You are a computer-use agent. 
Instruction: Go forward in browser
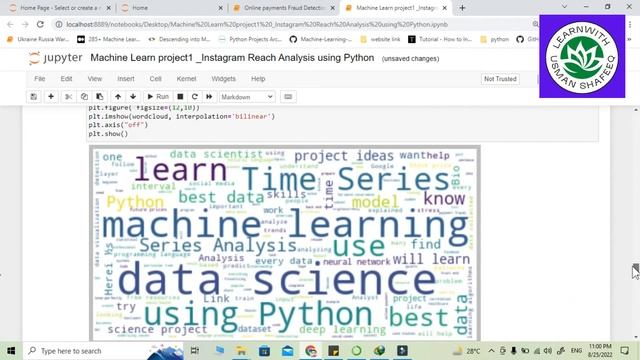pos(25,24)
